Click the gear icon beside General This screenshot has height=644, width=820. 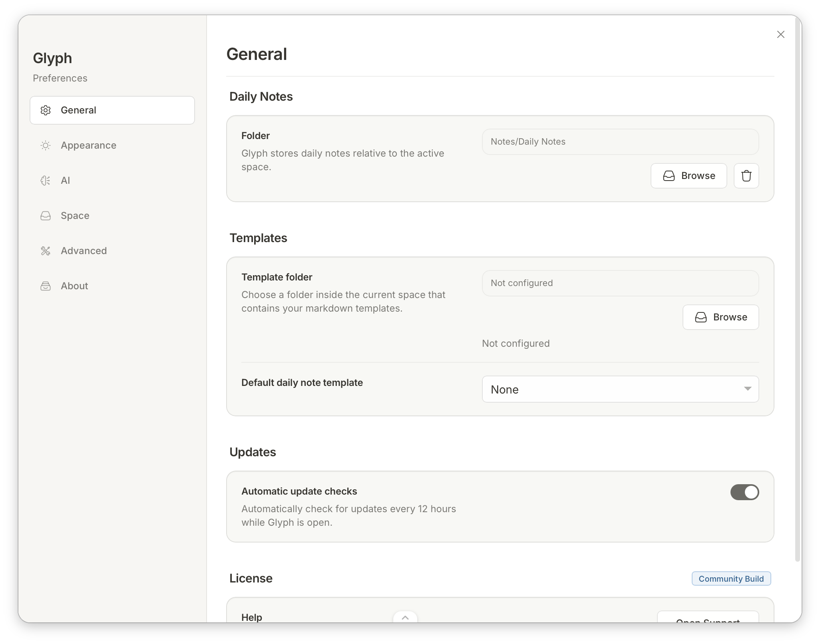pos(46,110)
